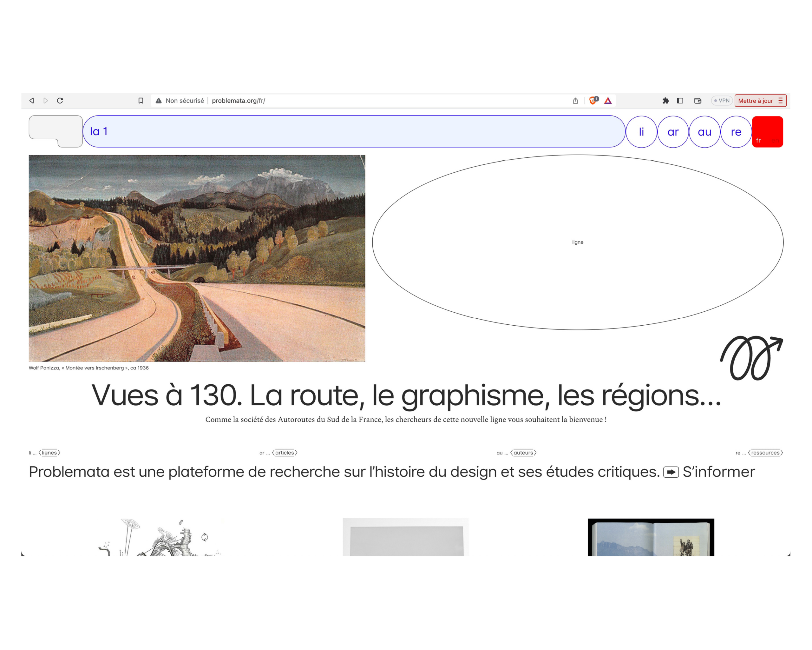The height and width of the screenshot is (650, 812).
Task: Go back with the browser back arrow
Action: [32, 101]
